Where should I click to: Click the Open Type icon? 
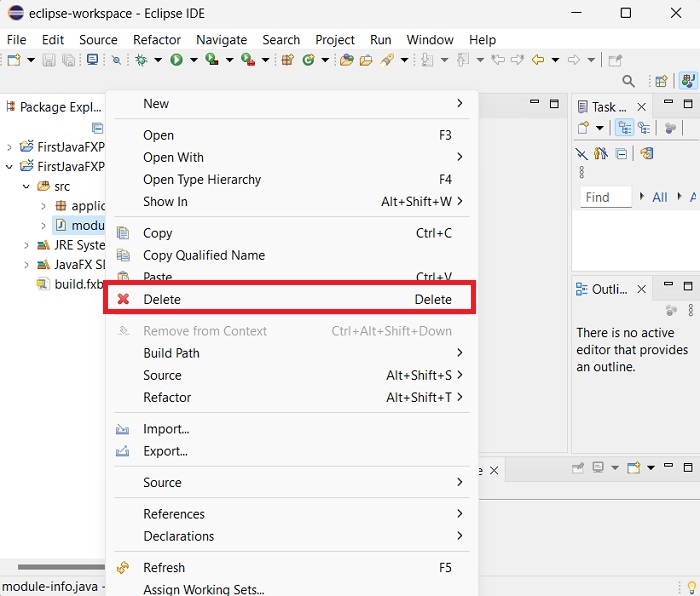point(346,60)
